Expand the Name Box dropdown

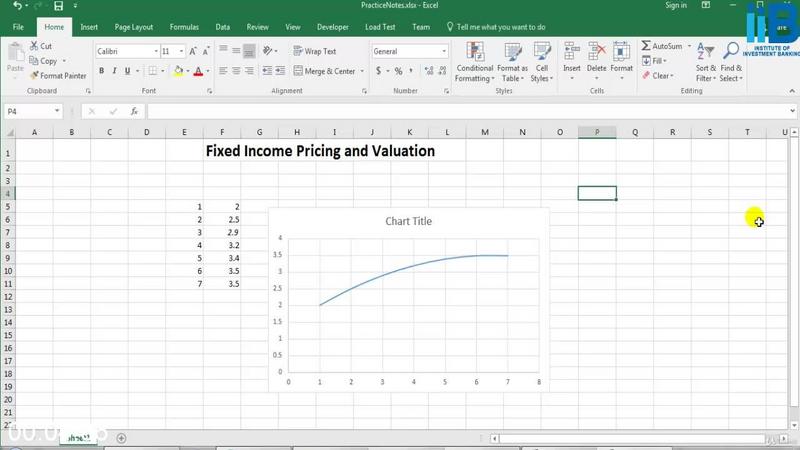tap(57, 111)
